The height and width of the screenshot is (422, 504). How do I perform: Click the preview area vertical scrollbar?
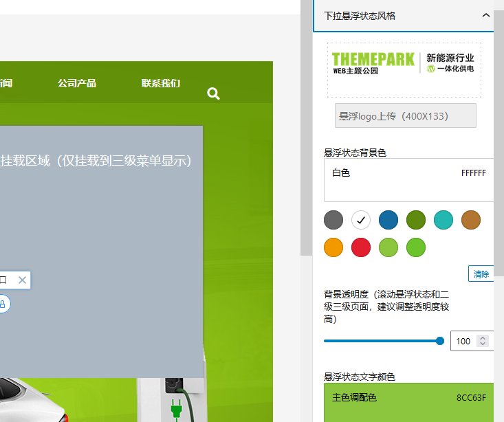tap(307, 128)
